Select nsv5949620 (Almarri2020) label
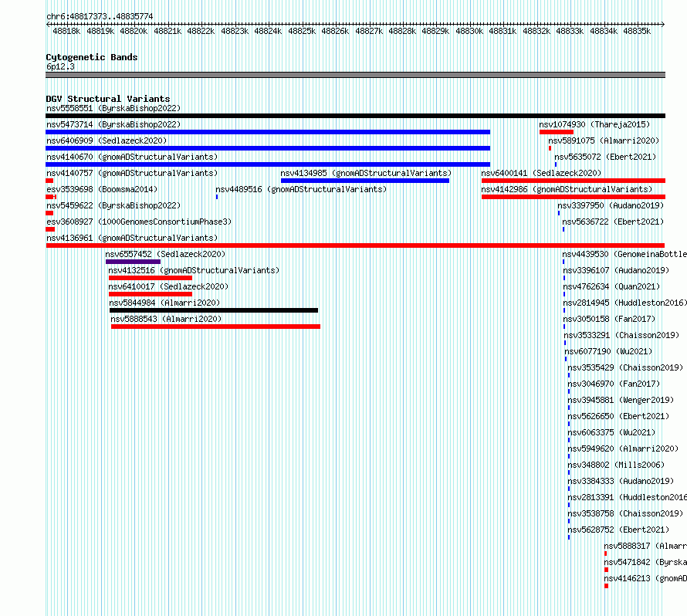 [x=623, y=448]
